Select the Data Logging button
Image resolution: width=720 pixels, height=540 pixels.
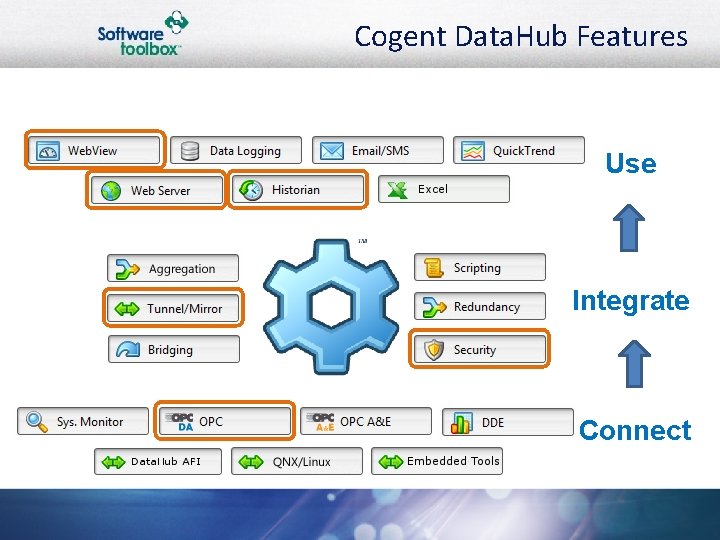click(x=236, y=150)
